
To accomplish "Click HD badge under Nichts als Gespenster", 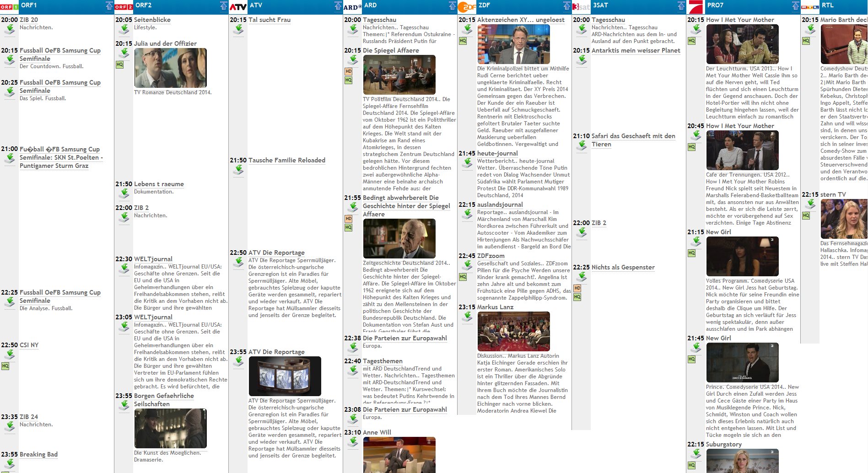I will (577, 288).
